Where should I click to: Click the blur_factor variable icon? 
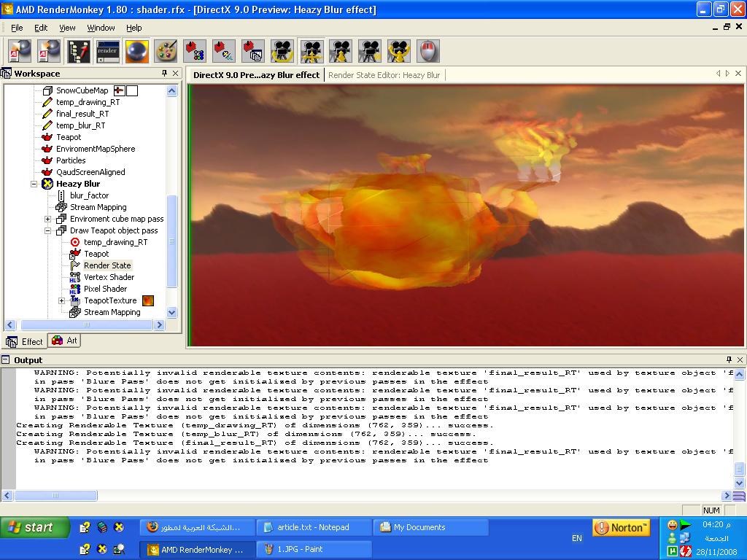point(61,195)
